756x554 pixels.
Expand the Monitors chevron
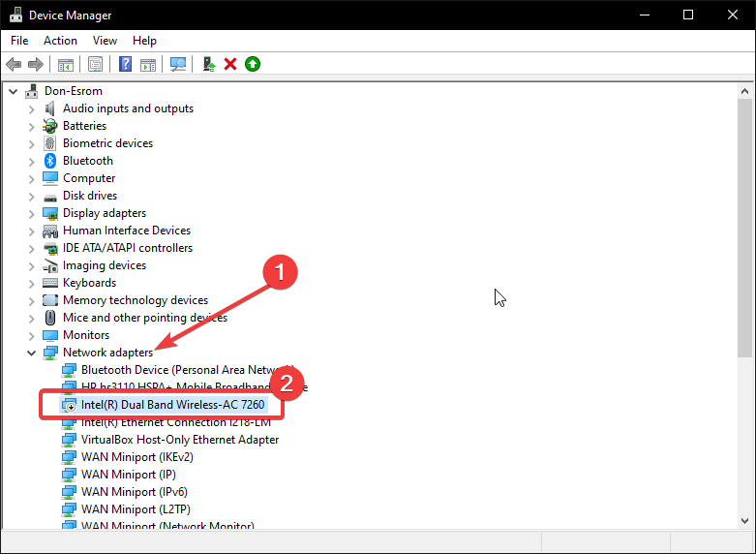pos(32,335)
